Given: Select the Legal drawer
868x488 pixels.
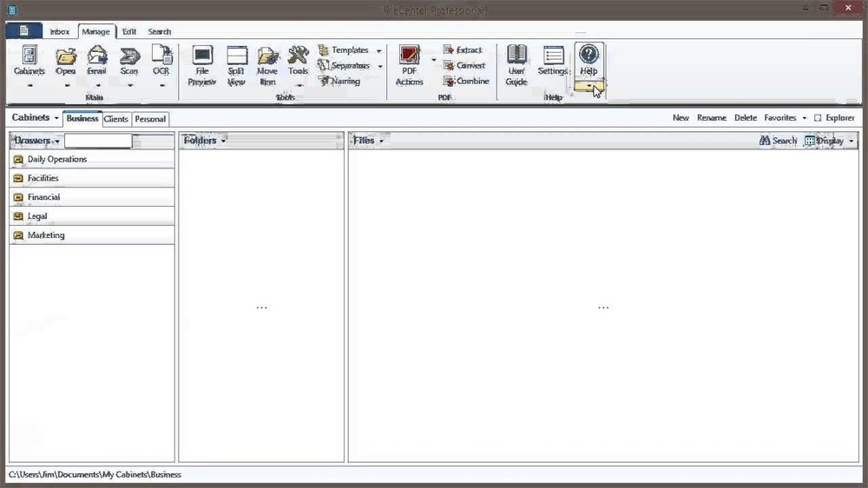Looking at the screenshot, I should coord(92,216).
